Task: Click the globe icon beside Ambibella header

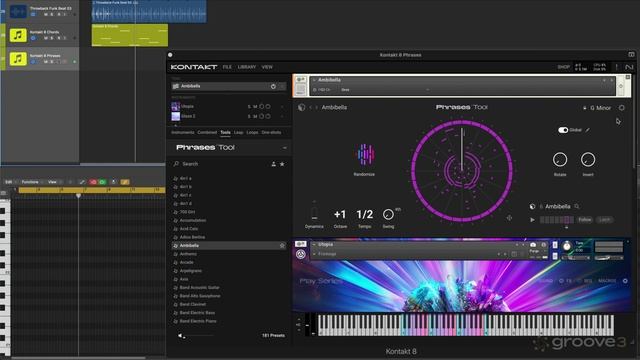Action: point(302,107)
